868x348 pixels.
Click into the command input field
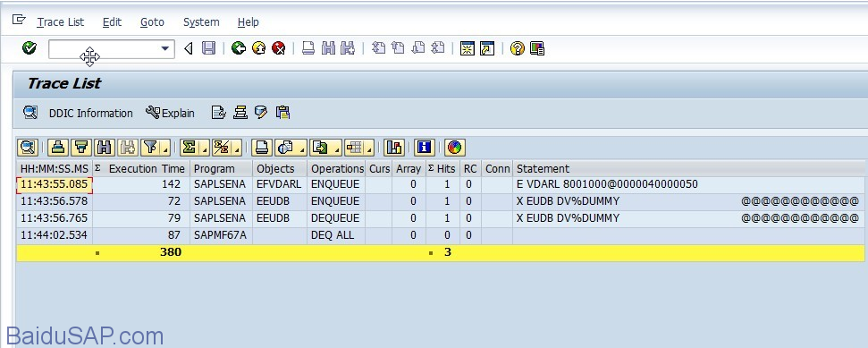104,49
